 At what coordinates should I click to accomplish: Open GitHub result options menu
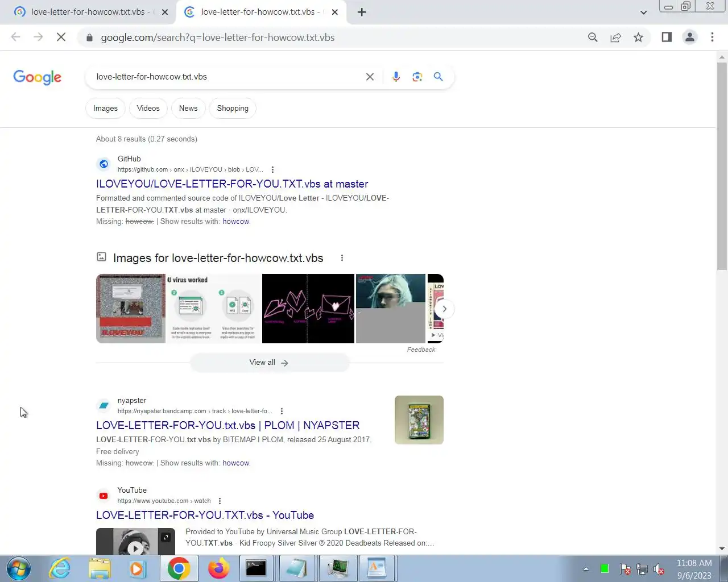[272, 169]
